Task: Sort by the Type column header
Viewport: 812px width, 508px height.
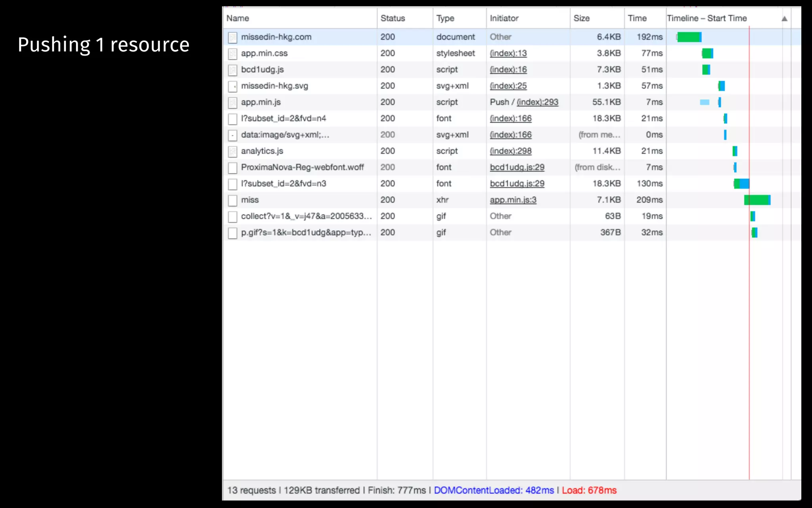Action: [460, 18]
